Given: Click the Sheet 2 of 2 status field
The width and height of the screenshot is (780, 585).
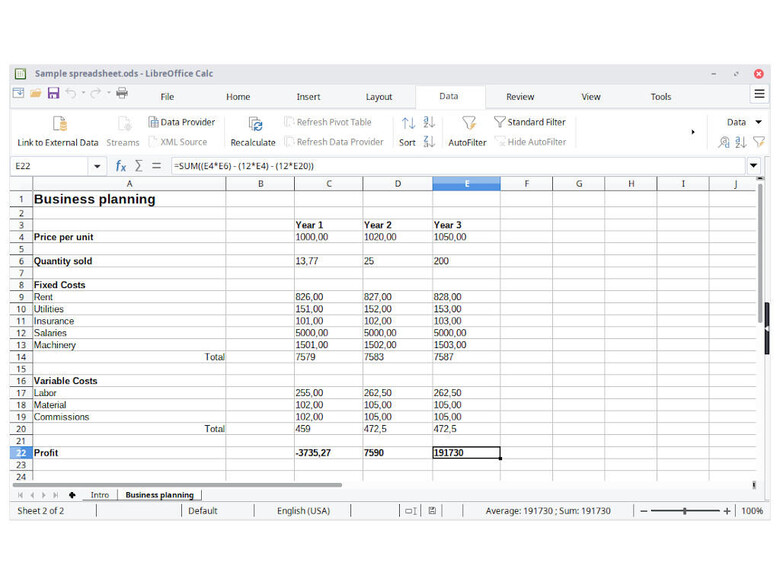Looking at the screenshot, I should (x=41, y=511).
